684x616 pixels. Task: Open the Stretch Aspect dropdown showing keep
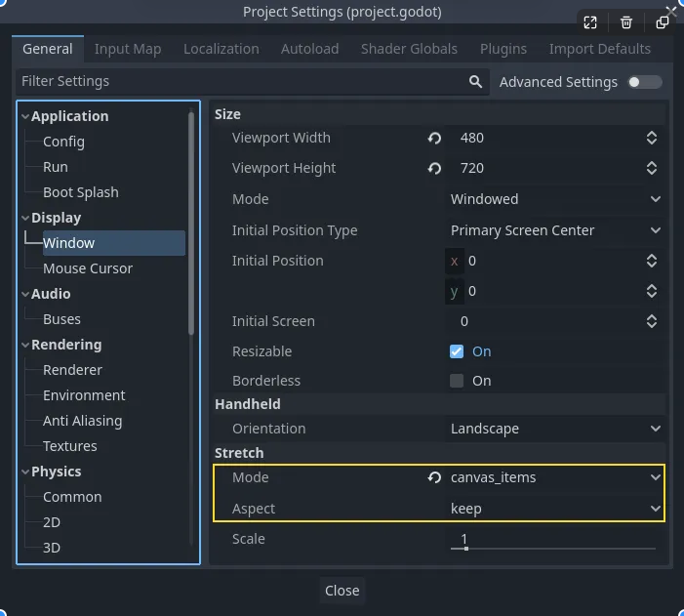pyautogui.click(x=555, y=509)
